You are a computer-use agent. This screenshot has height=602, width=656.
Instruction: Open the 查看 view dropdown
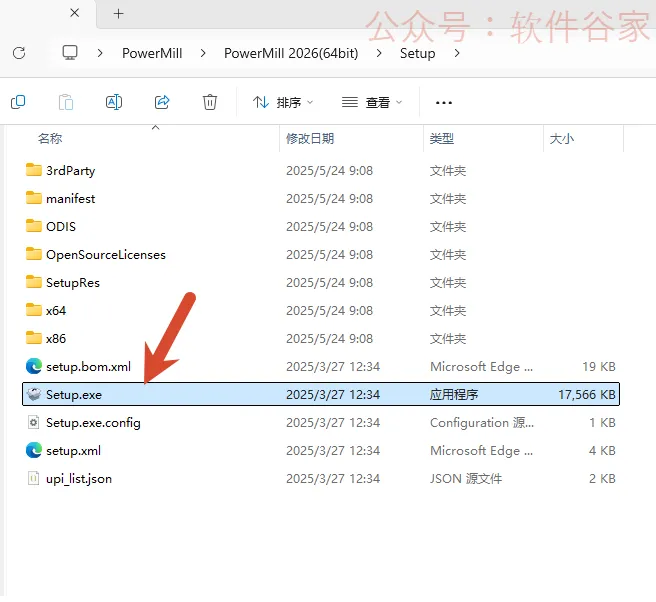click(372, 102)
